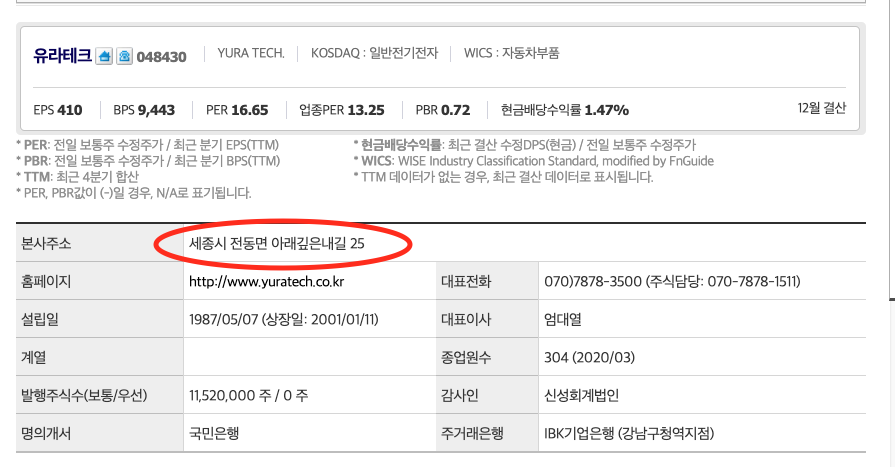Click the auditor 신성회계법인
The height and width of the screenshot is (467, 895).
tap(581, 395)
